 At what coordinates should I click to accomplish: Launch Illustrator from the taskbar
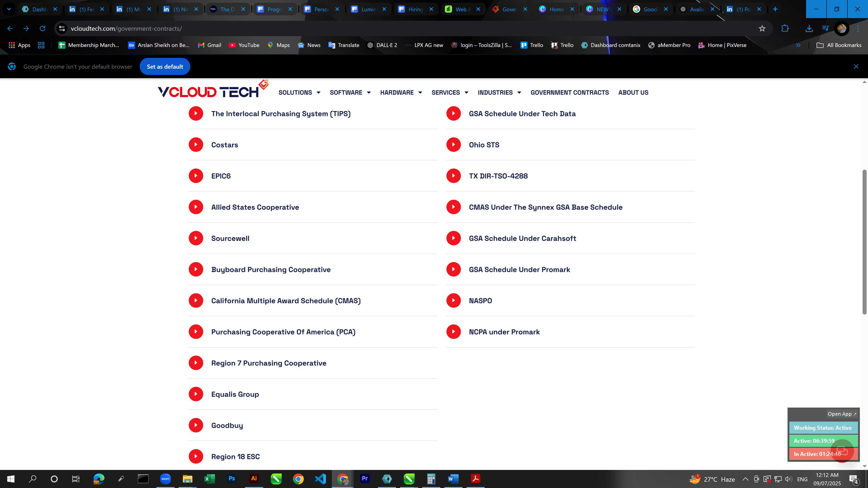(x=254, y=479)
